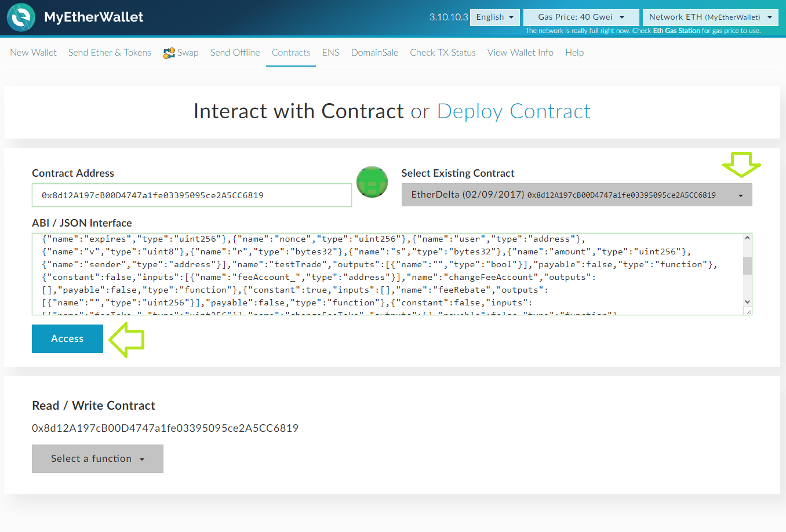Open the Eth Gas Station link
Viewport: 786px width, 532px height.
click(x=676, y=31)
